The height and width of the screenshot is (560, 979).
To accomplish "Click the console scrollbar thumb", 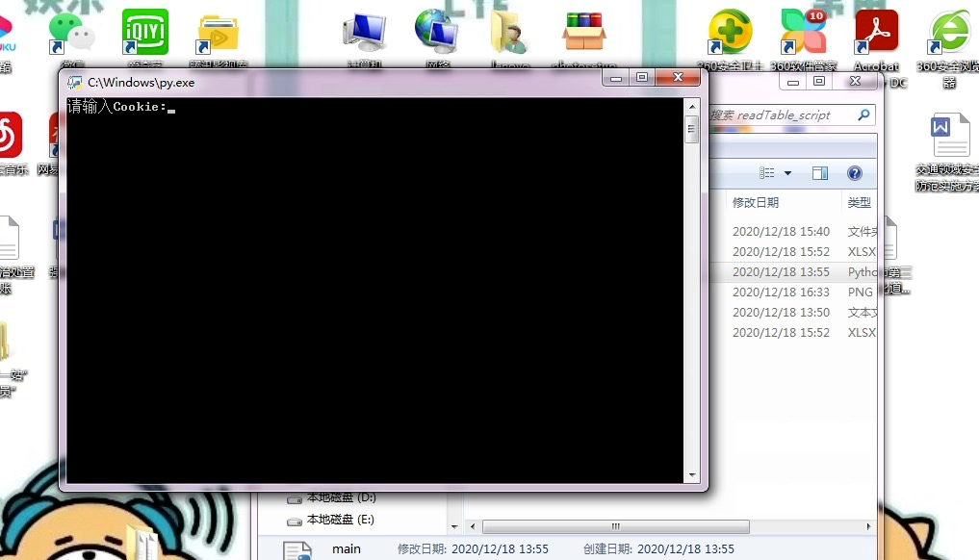I will coord(691,129).
